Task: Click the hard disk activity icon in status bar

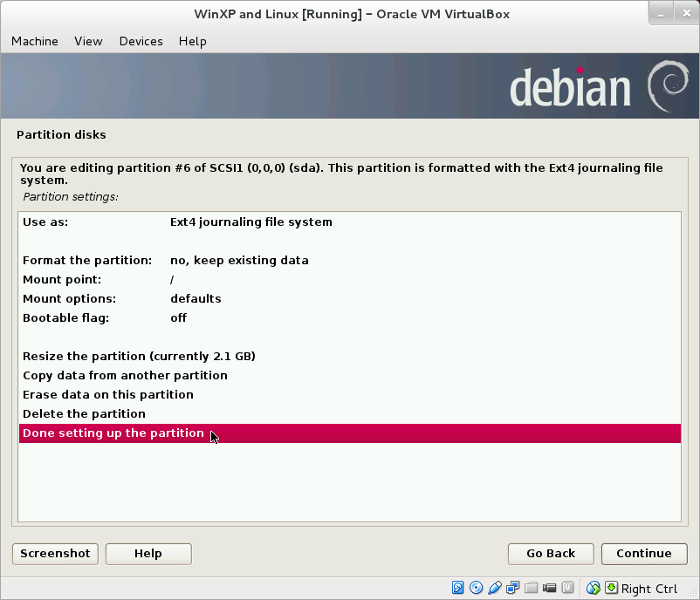Action: coord(457,588)
